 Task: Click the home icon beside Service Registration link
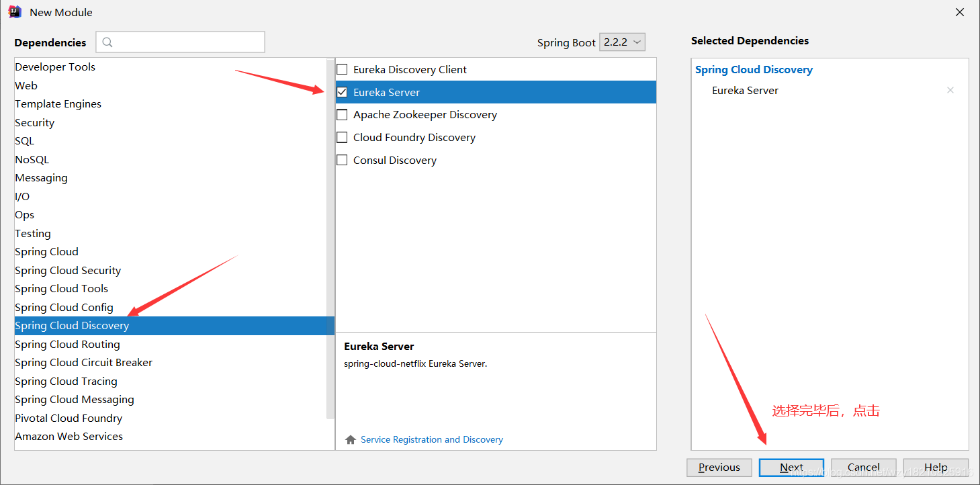coord(350,439)
